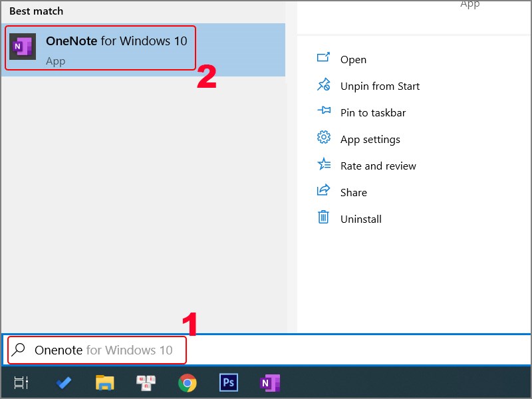This screenshot has height=399, width=532.
Task: Open App settings
Action: click(370, 140)
